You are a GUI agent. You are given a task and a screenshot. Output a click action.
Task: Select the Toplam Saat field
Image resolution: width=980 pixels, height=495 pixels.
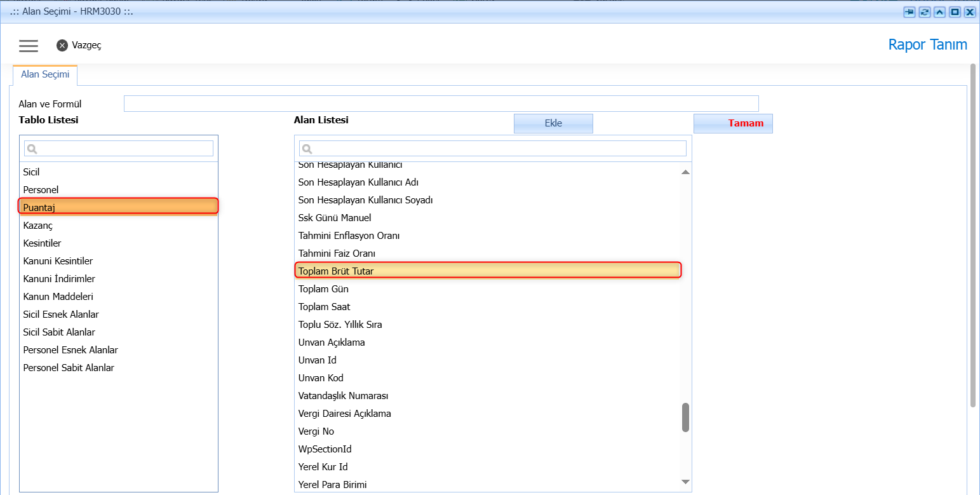[488, 307]
